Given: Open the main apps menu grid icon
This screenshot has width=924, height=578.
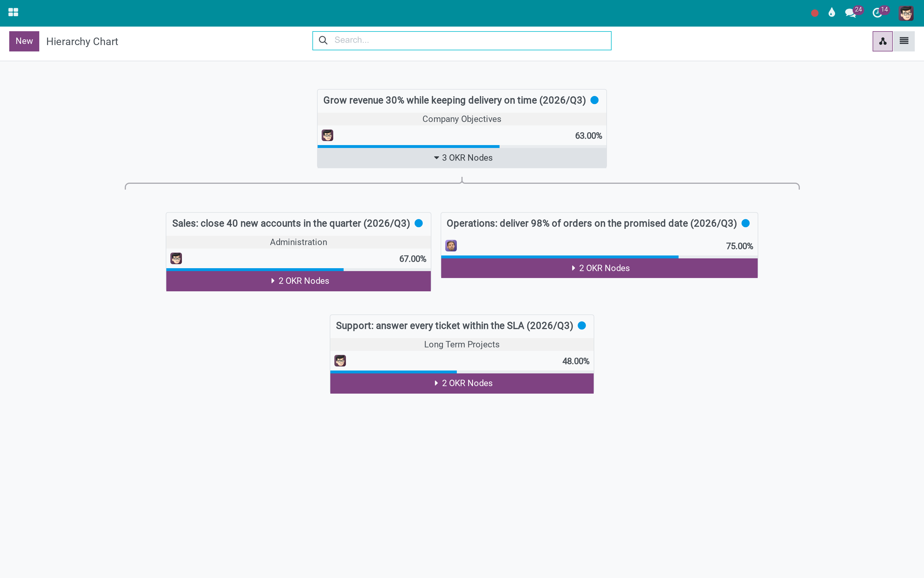Looking at the screenshot, I should pos(13,13).
